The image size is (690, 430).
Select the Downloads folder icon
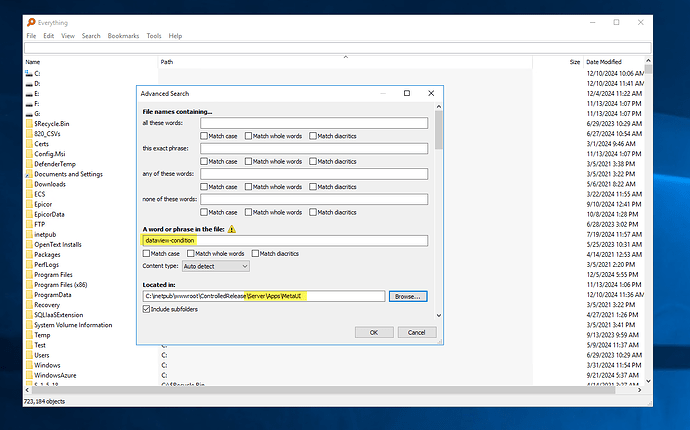(29, 184)
